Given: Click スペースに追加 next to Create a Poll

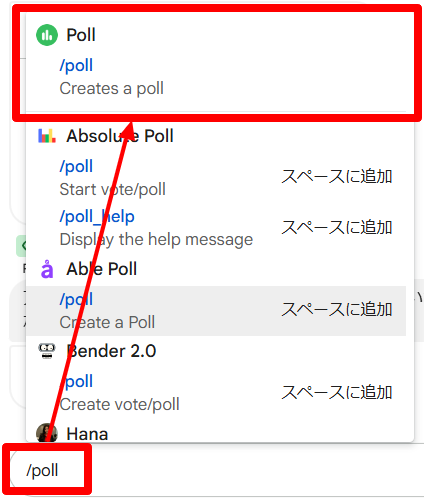Looking at the screenshot, I should point(336,309).
